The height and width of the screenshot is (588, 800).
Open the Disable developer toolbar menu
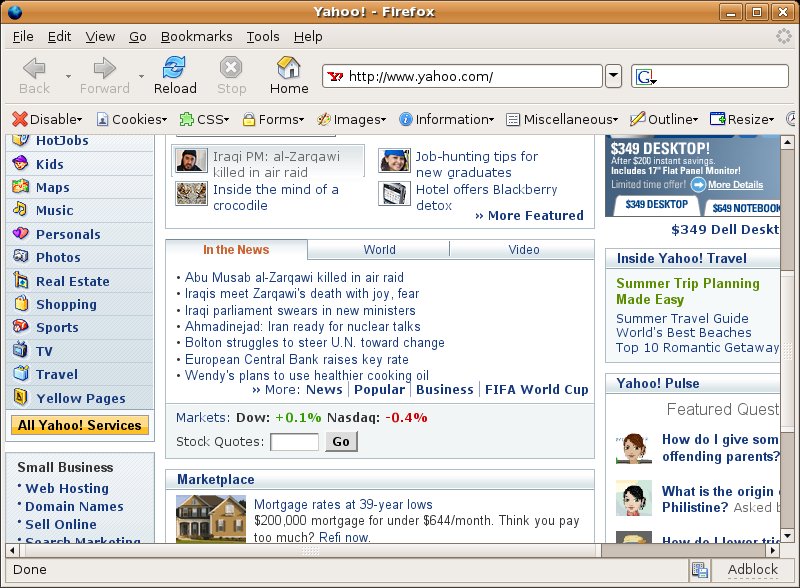point(47,119)
